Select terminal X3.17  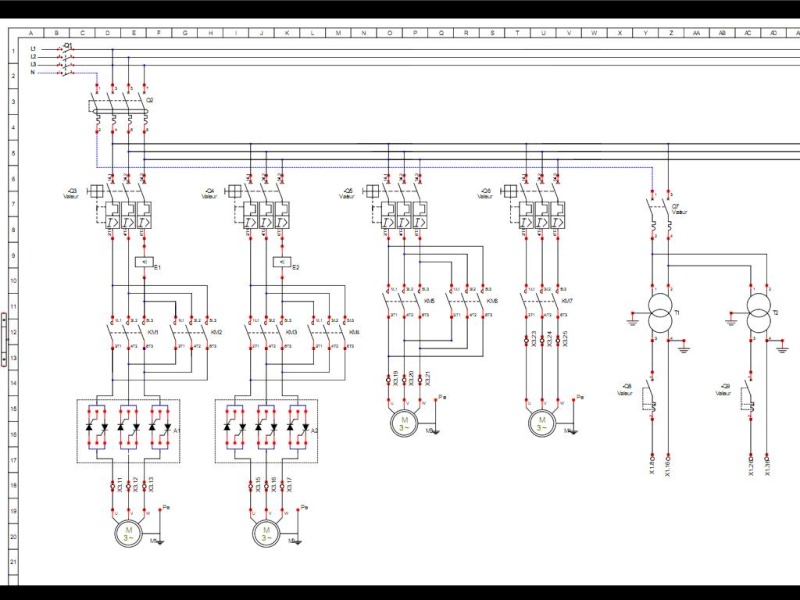pos(284,485)
